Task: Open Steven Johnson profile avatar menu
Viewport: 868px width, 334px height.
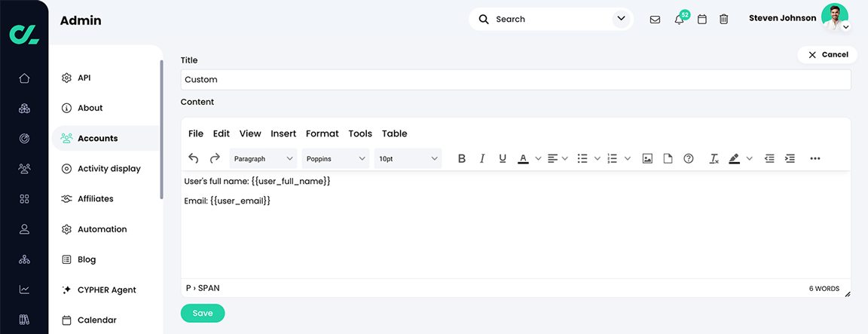Action: tap(835, 17)
